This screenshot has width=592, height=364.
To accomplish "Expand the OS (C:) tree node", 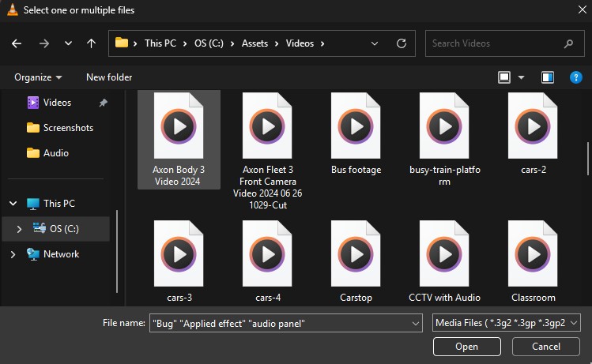I will [x=19, y=229].
